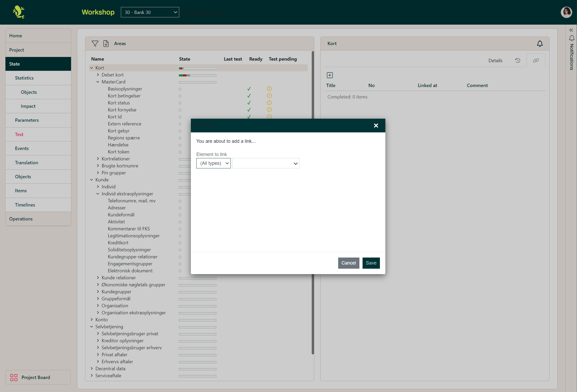Click the Save button in the dialog
This screenshot has height=392, width=577.
371,263
